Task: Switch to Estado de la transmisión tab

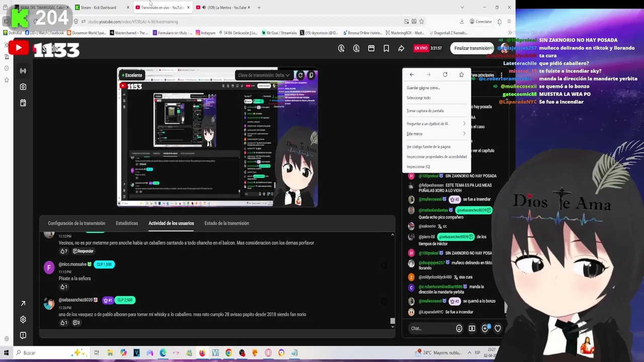Action: (x=226, y=223)
